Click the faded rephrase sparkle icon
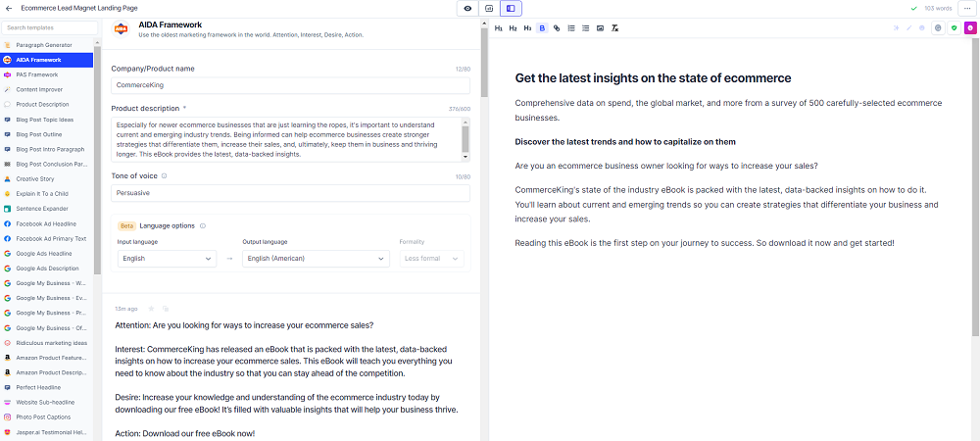The height and width of the screenshot is (441, 980). tap(896, 28)
